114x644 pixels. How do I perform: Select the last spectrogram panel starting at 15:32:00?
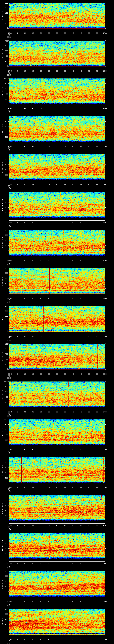coord(57,621)
